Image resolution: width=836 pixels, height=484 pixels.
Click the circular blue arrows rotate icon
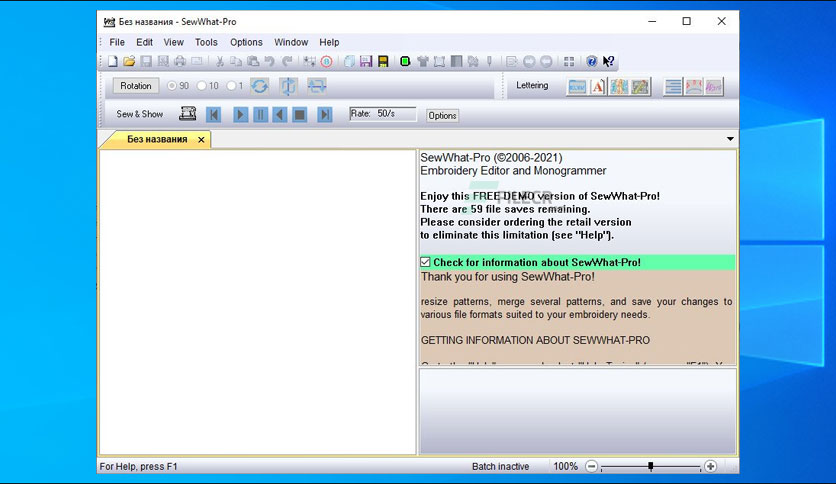pyautogui.click(x=260, y=86)
